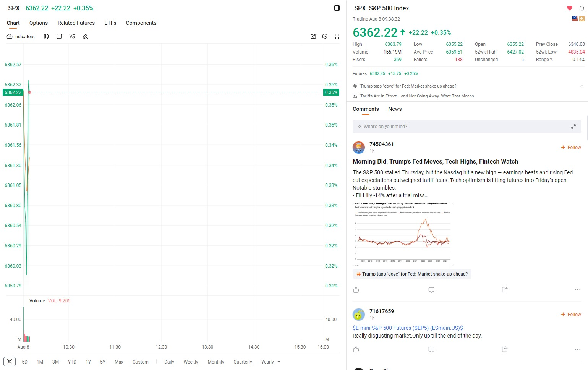
Task: Share the Morning Bid post
Action: pos(505,290)
